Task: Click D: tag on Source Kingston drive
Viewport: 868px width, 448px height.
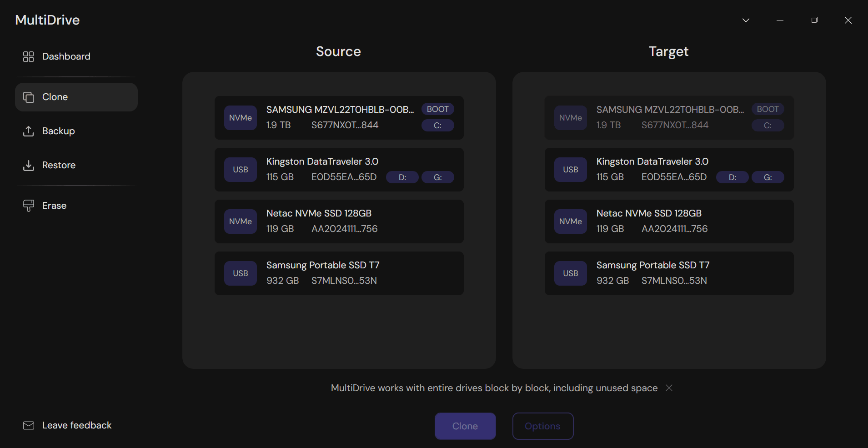Action: 402,177
